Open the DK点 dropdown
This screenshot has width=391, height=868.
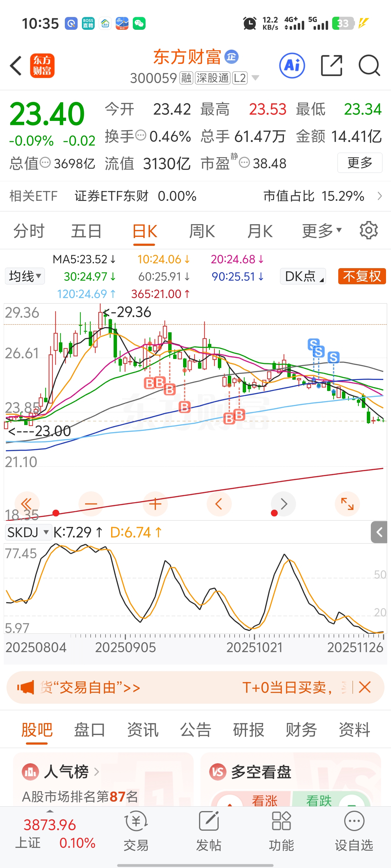[x=303, y=276]
